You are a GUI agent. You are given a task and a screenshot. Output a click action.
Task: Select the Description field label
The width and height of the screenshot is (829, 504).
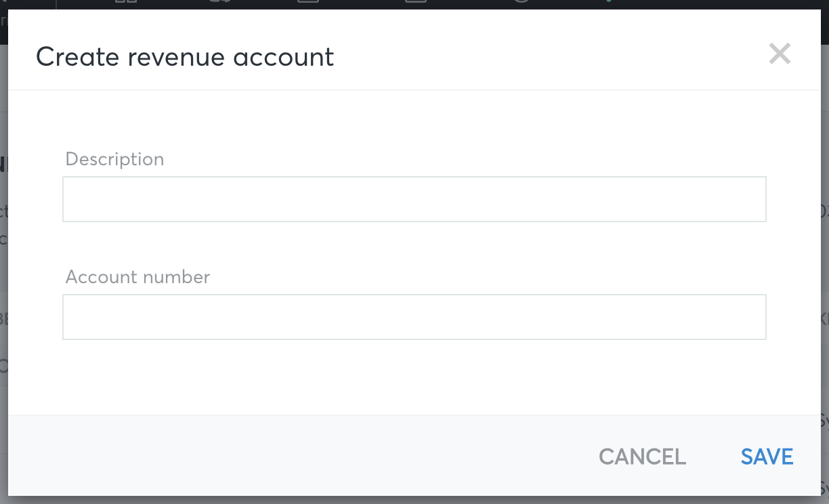click(x=114, y=159)
